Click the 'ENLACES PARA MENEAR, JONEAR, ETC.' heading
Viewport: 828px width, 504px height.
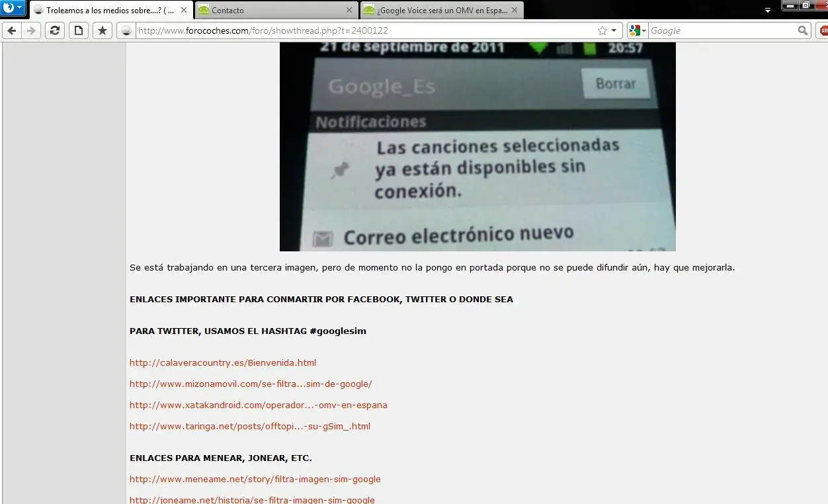221,458
